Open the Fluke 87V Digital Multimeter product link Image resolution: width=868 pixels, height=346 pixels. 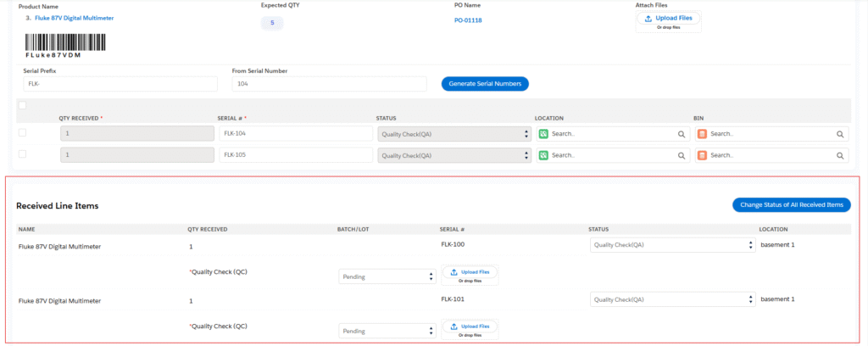click(74, 18)
